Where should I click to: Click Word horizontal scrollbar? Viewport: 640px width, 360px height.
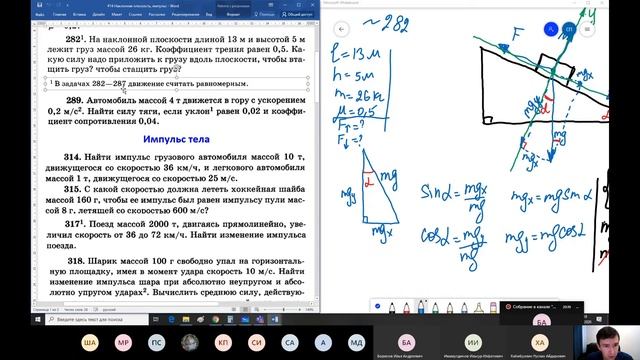click(141, 304)
